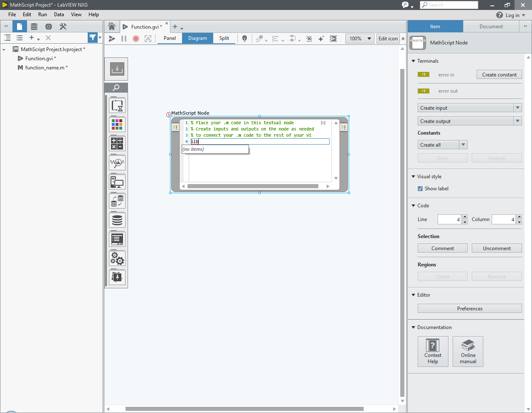Open the Context Help documentation
This screenshot has height=413, width=532.
tap(433, 352)
